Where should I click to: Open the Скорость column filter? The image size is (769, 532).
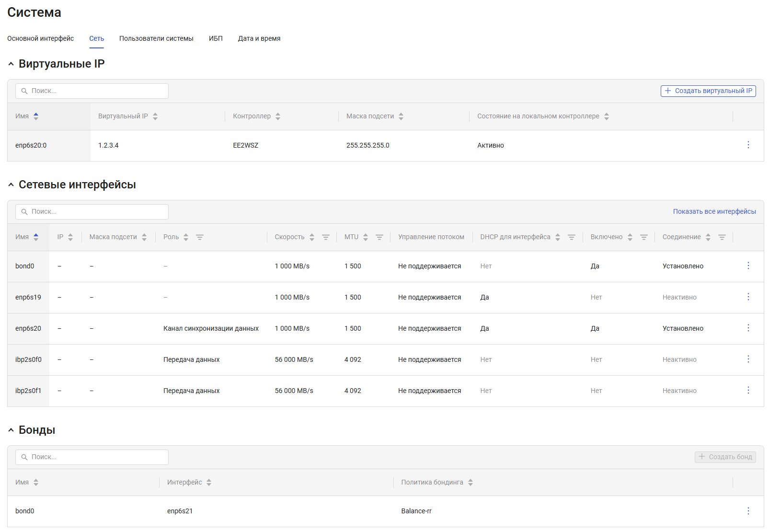click(x=326, y=237)
